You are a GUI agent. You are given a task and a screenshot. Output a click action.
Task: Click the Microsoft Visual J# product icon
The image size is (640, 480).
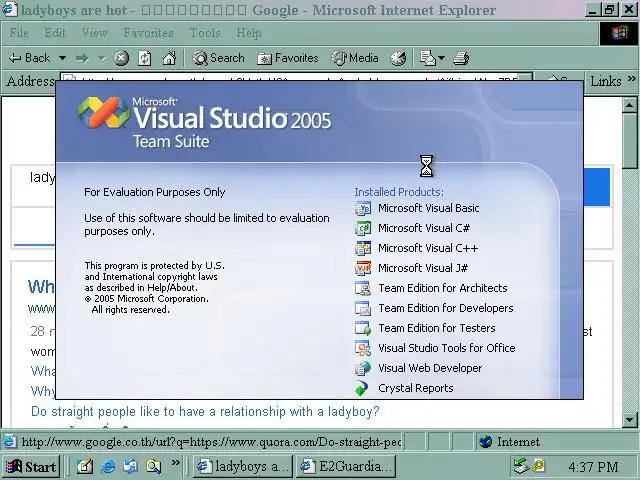[362, 268]
